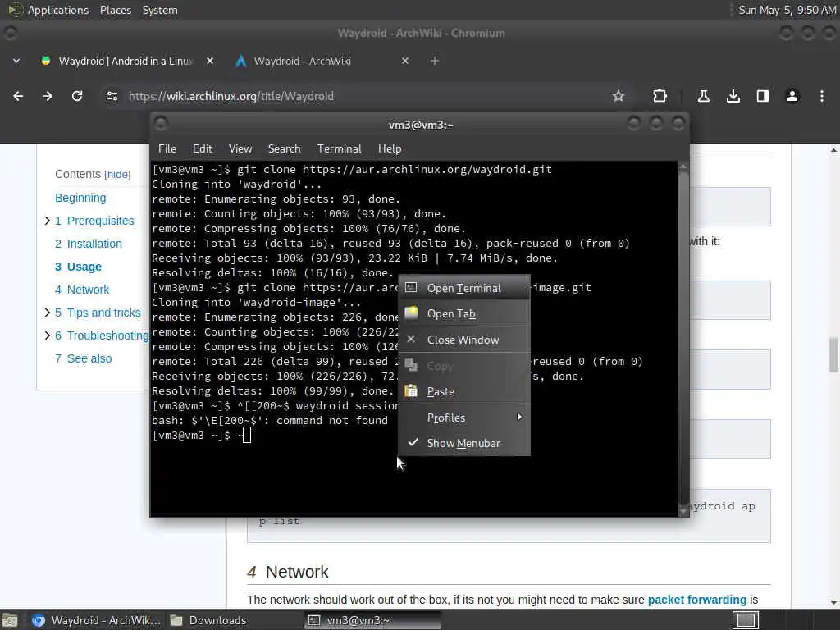The height and width of the screenshot is (630, 840).
Task: Go to Network section link
Action: pos(82,290)
